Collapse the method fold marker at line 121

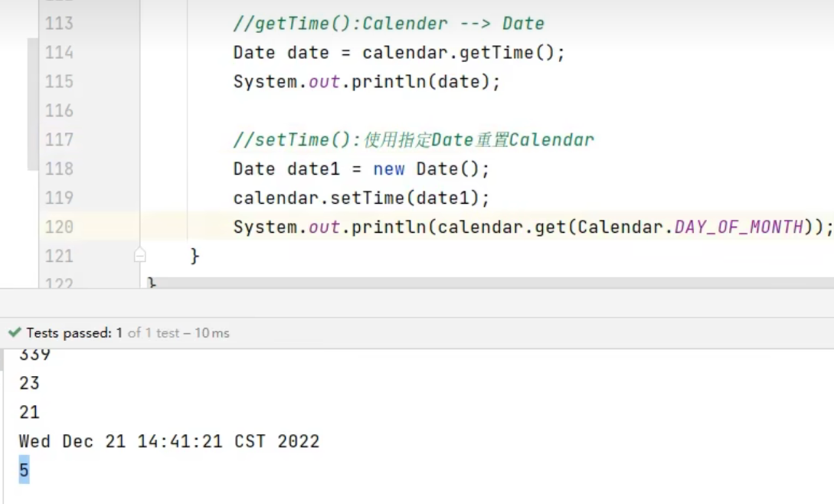click(140, 256)
